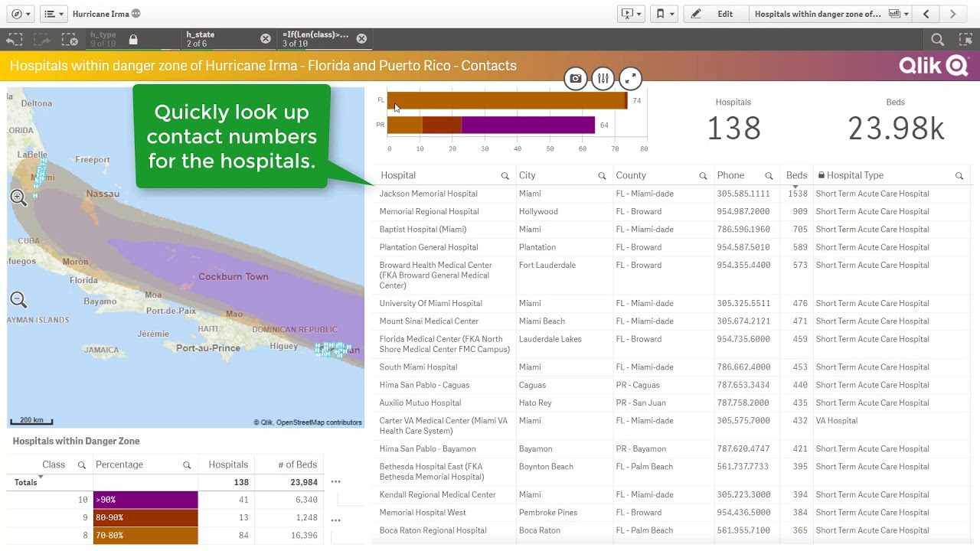The width and height of the screenshot is (980, 551).
Task: Show app info via the ellipsis next to Hurricane Irma
Action: click(x=136, y=14)
